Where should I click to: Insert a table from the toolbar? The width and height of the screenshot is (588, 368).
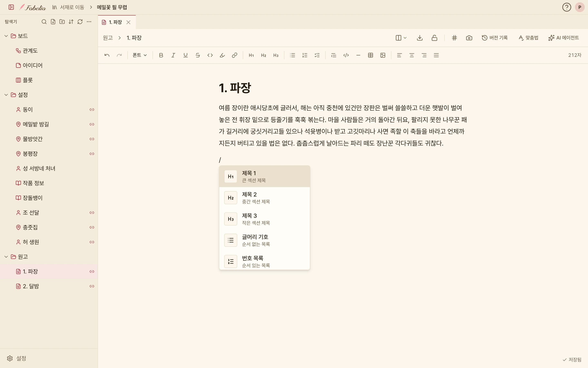tap(370, 55)
